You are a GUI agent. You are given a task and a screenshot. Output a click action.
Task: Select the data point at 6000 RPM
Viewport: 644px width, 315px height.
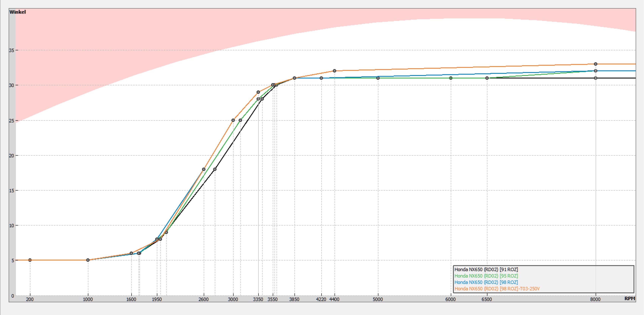[x=451, y=78]
